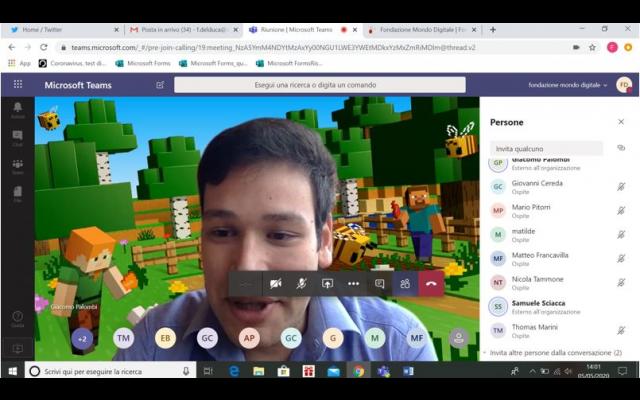Unmute the microphone in meeting toolbar
640x400 pixels.
(301, 283)
